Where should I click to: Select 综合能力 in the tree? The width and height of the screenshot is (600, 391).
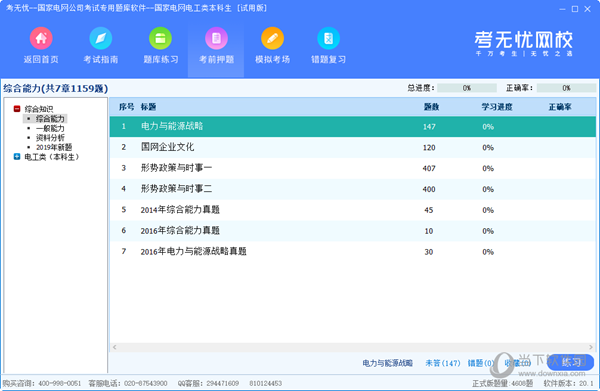(x=50, y=119)
